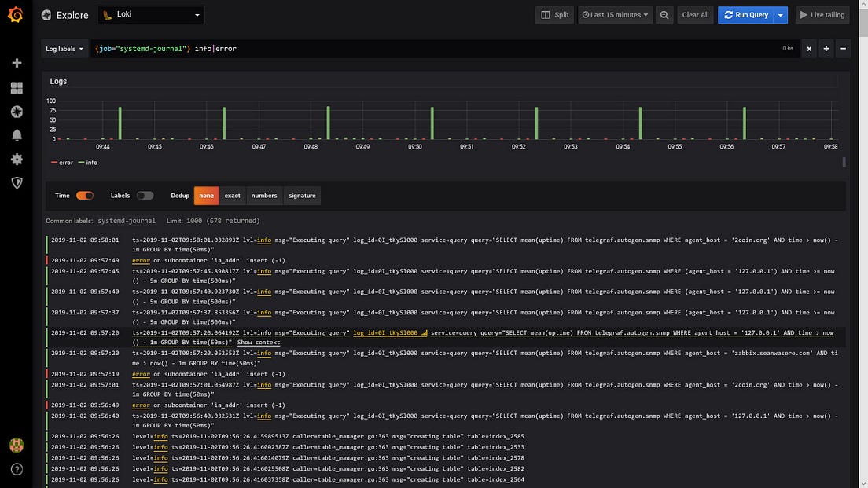Open the Server Admin shield icon
The image size is (868, 488).
click(17, 182)
